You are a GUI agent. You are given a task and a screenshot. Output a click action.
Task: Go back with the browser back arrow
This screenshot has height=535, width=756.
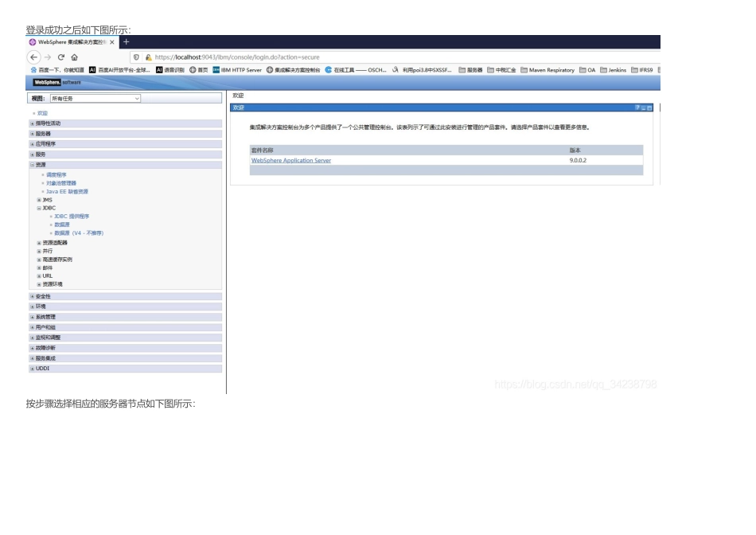33,57
